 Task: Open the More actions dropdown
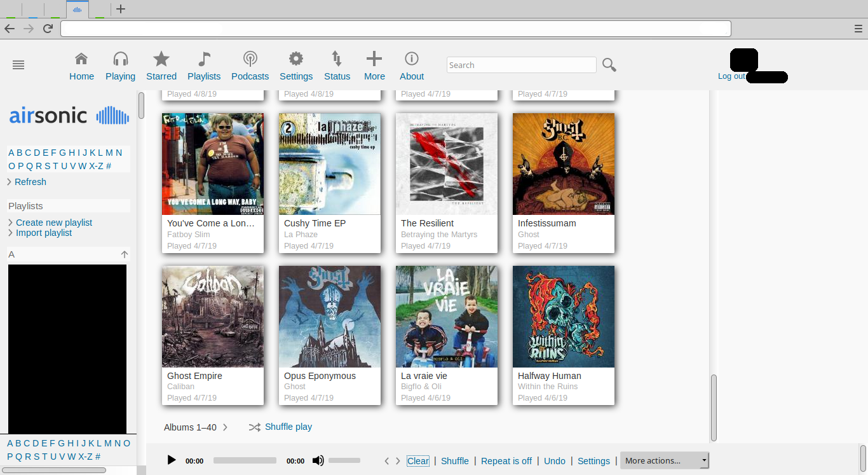[664, 460]
